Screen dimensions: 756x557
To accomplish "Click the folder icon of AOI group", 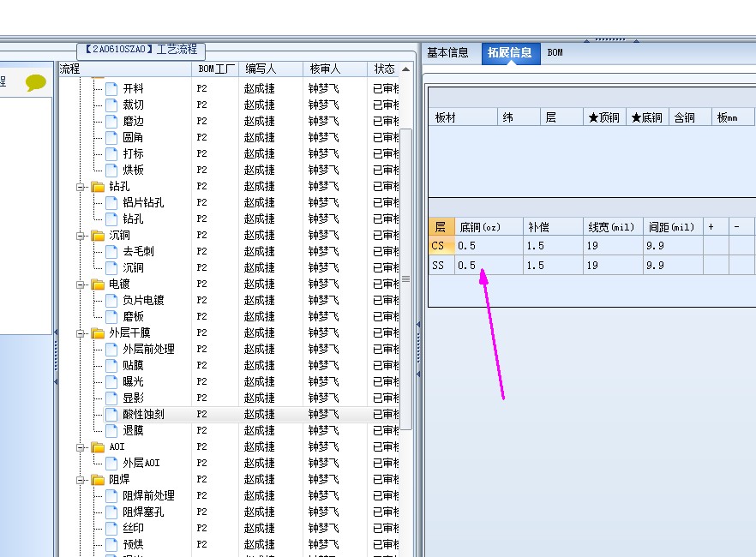I will point(98,447).
